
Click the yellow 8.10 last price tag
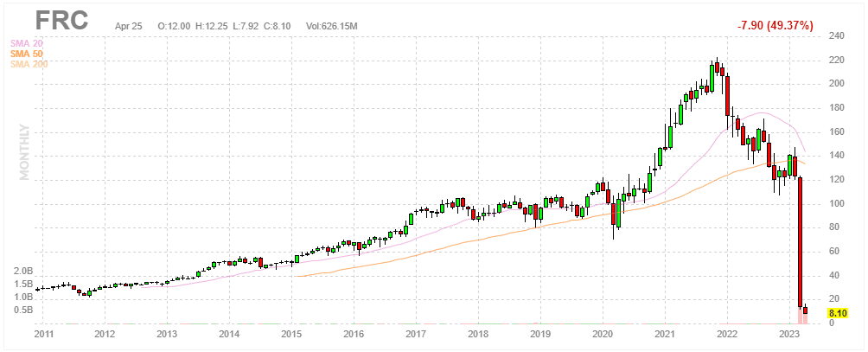838,313
